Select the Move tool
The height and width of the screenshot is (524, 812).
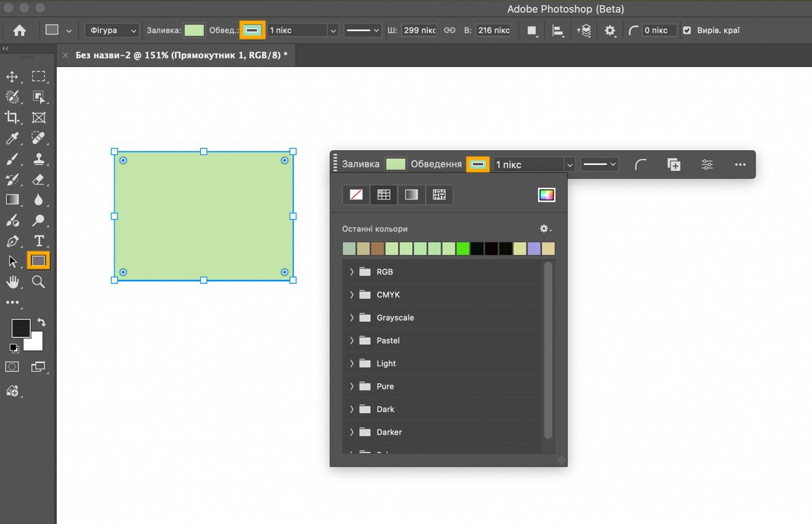click(12, 76)
